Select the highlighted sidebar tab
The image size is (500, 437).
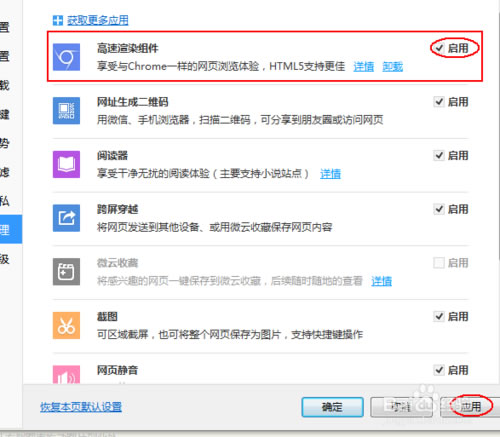(11, 229)
